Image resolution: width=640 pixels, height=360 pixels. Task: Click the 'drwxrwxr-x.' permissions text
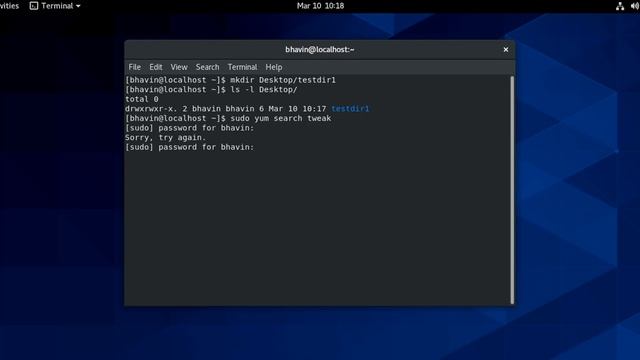pyautogui.click(x=151, y=109)
